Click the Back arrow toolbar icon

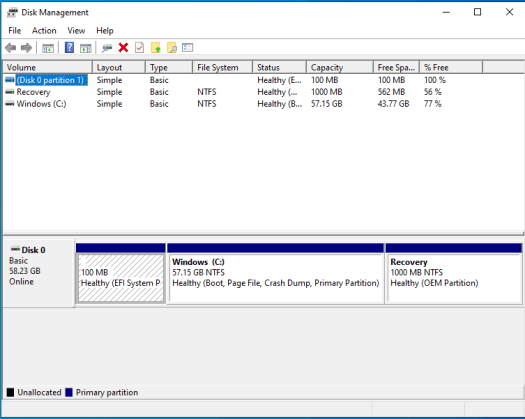tap(11, 48)
